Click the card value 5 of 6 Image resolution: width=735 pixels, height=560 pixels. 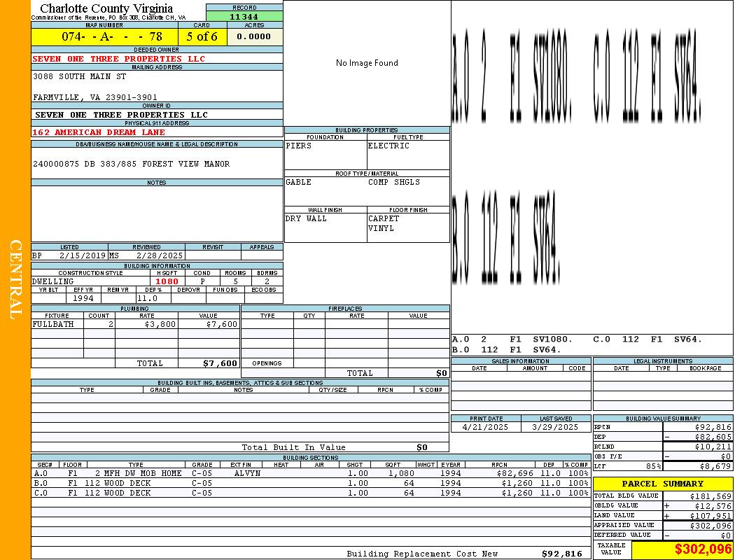[202, 36]
